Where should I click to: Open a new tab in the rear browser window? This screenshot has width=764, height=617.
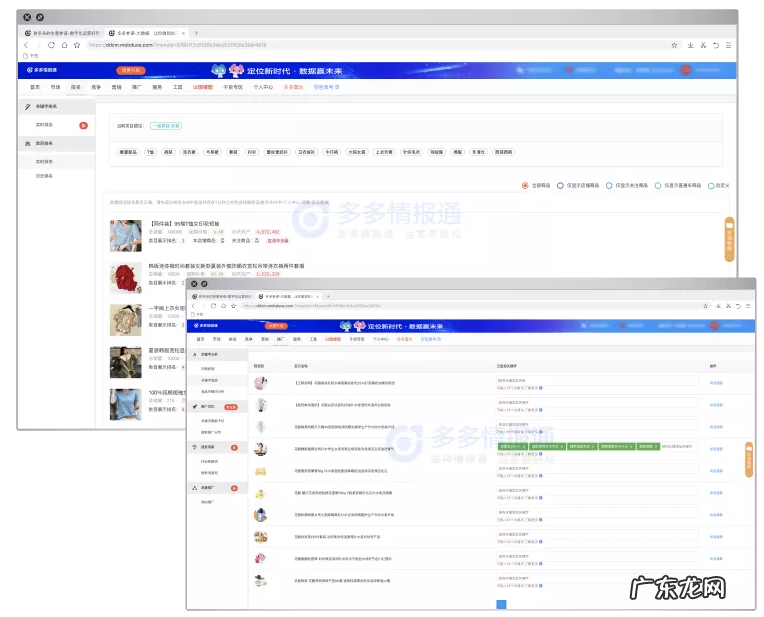click(x=196, y=33)
